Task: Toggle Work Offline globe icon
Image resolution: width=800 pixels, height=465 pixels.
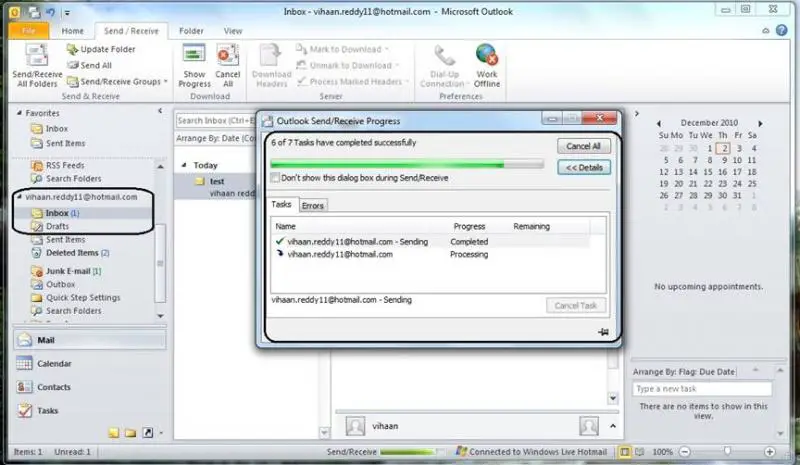Action: [x=487, y=55]
